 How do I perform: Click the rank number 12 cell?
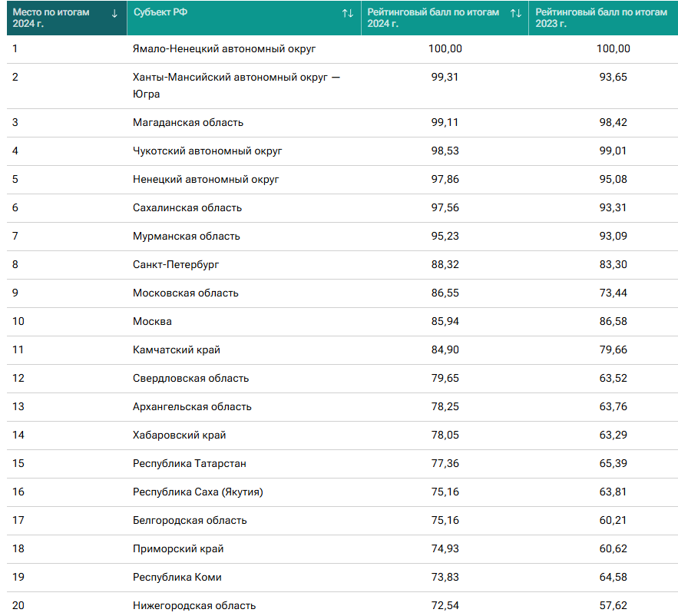point(18,378)
